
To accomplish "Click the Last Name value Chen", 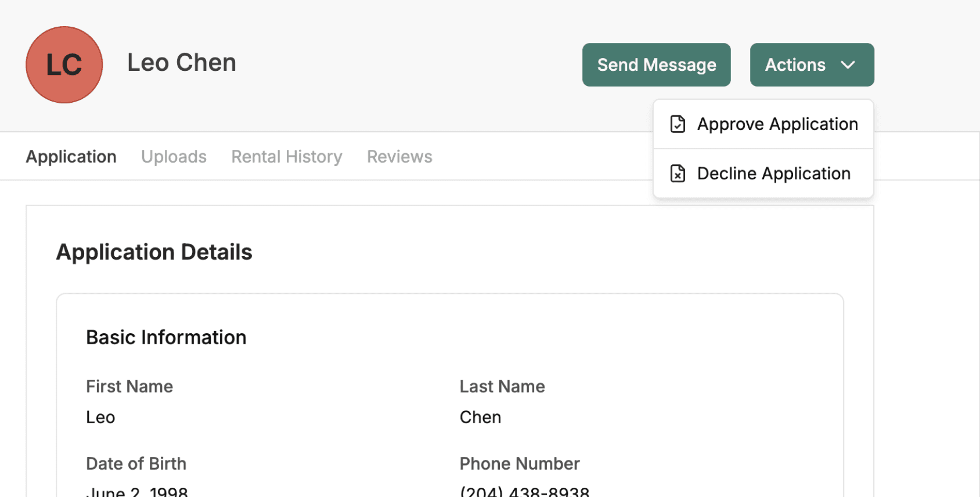I will (x=480, y=417).
